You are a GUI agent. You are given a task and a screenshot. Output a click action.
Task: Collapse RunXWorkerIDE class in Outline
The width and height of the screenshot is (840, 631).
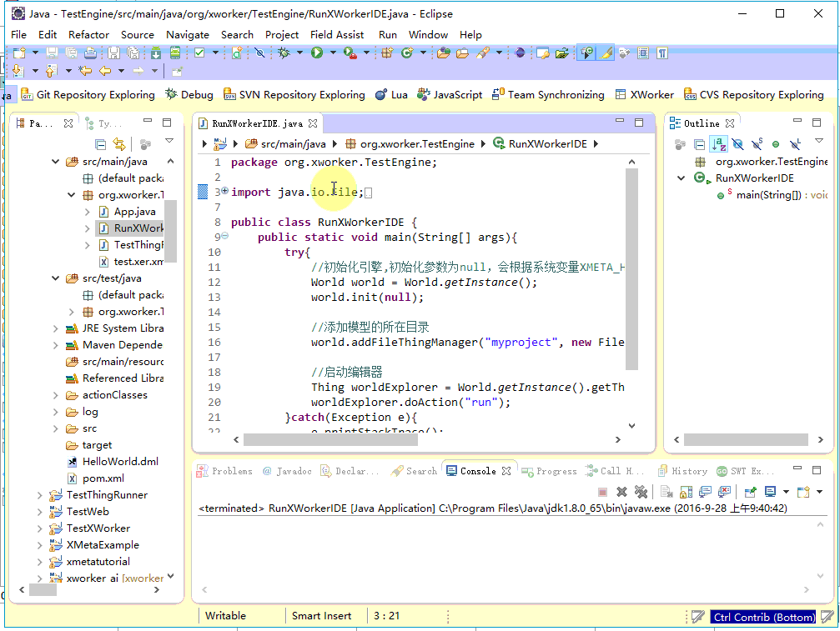[681, 178]
